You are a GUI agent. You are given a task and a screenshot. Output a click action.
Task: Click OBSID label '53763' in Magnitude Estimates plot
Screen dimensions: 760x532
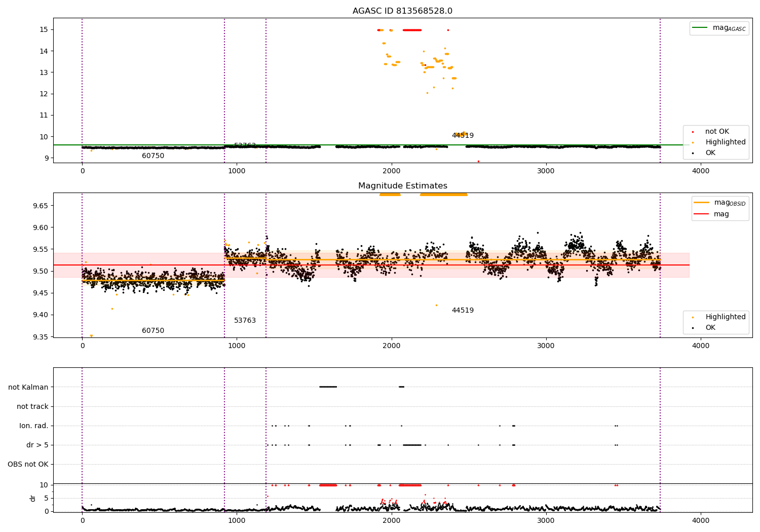[245, 321]
